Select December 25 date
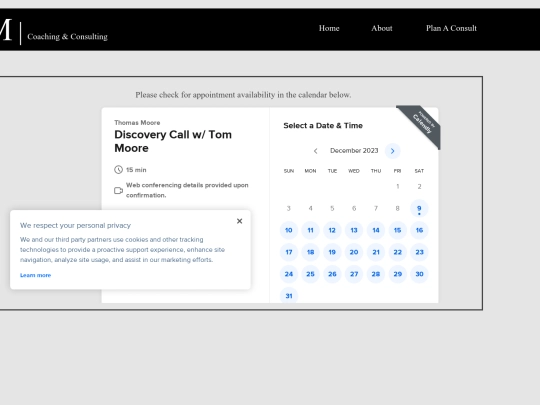Screen dimensions: 540x405 (x=310, y=274)
